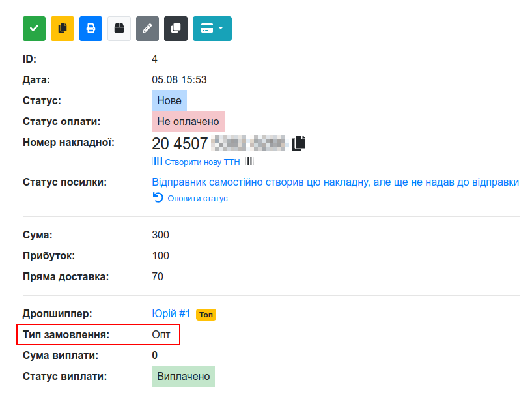Copy the invoice number with clipboard icon

(299, 143)
